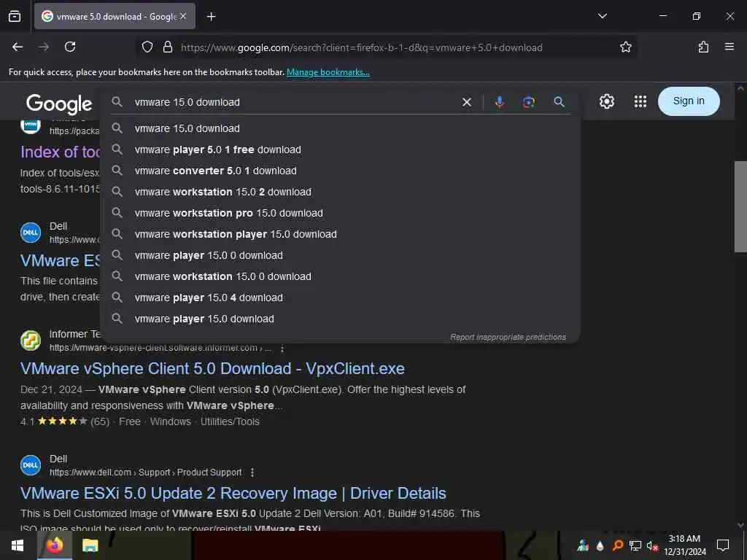
Task: Click the Sign in button
Action: coord(689,101)
